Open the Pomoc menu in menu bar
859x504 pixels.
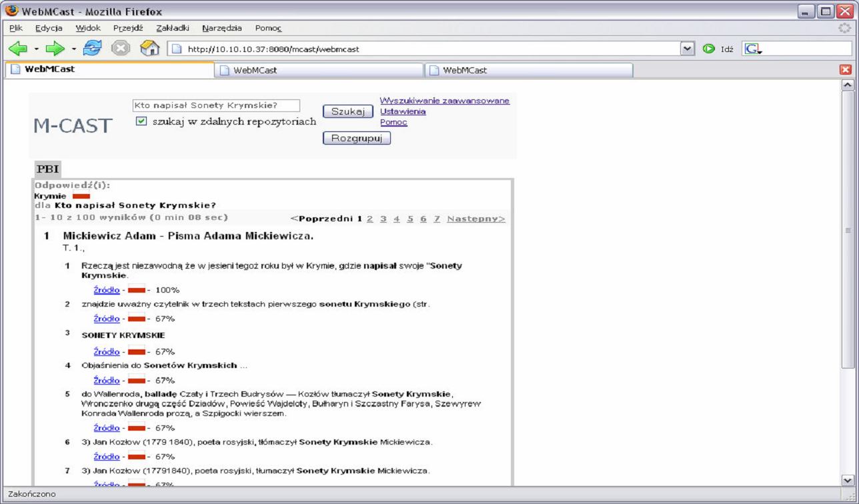[268, 28]
